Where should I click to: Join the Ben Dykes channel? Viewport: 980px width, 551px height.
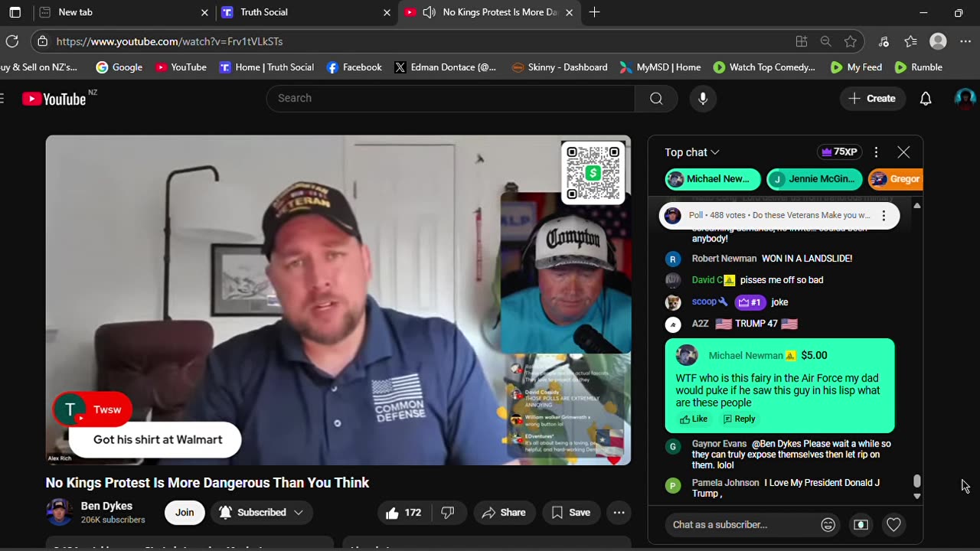coord(185,512)
